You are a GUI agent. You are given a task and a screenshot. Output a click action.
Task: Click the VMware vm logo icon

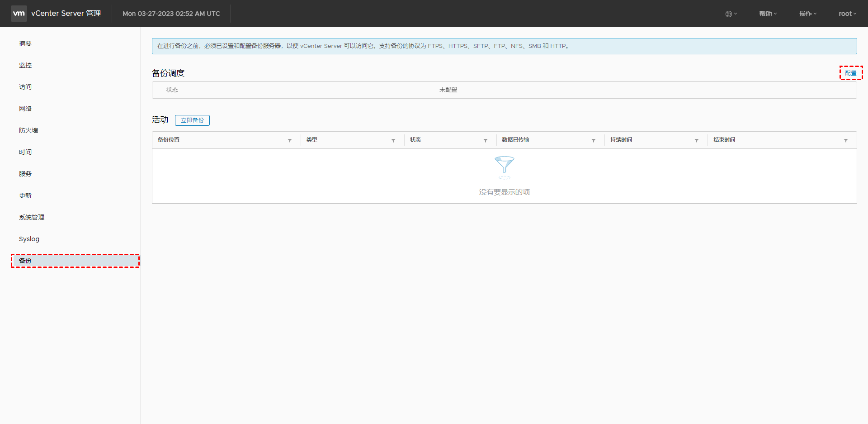(19, 14)
